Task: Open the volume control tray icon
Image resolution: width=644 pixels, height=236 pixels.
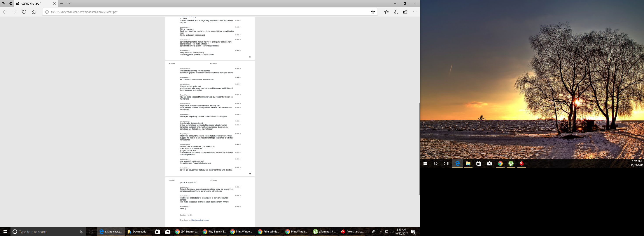Action: pos(391,231)
